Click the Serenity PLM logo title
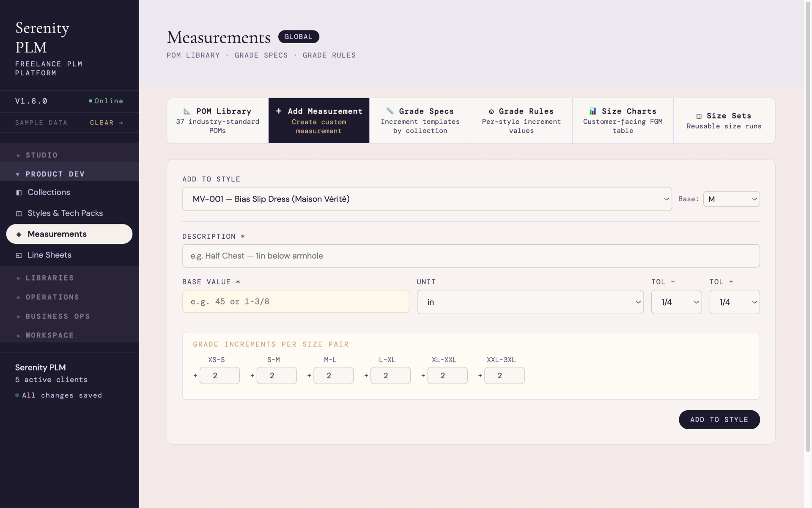The height and width of the screenshot is (508, 812). coord(42,37)
